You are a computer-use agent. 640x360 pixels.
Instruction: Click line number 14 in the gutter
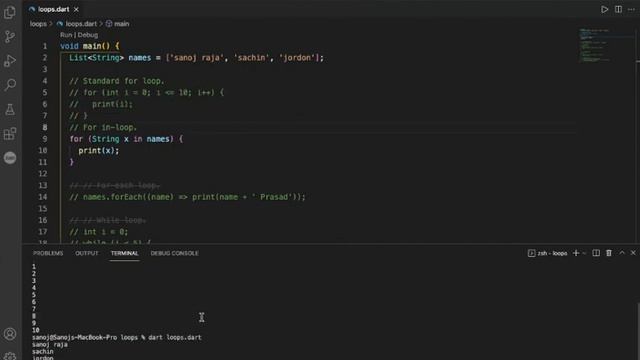[42, 197]
